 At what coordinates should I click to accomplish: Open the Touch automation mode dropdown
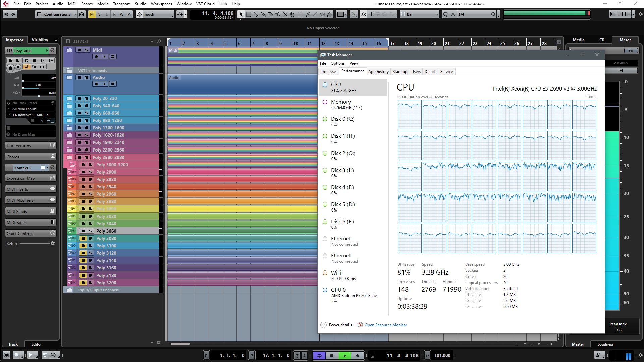pyautogui.click(x=155, y=14)
